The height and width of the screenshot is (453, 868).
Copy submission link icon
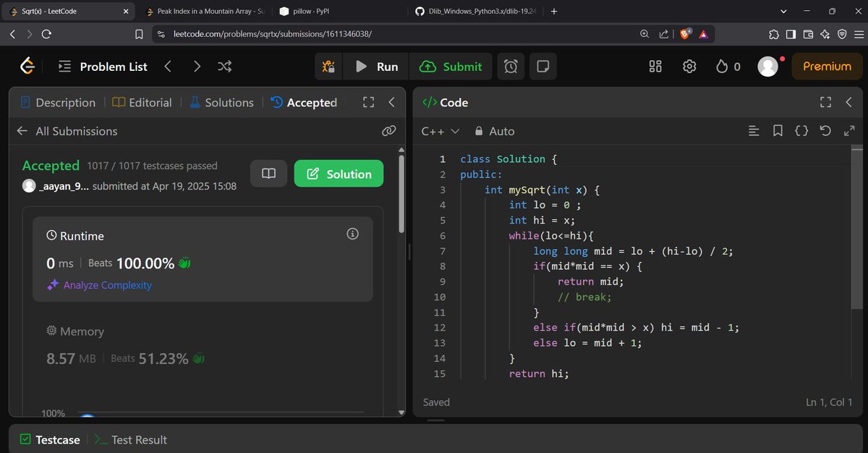[389, 131]
